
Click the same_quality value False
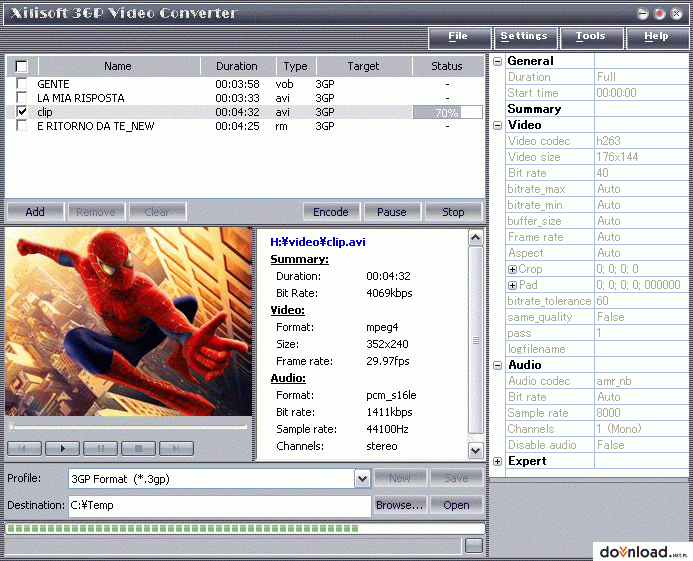point(610,317)
